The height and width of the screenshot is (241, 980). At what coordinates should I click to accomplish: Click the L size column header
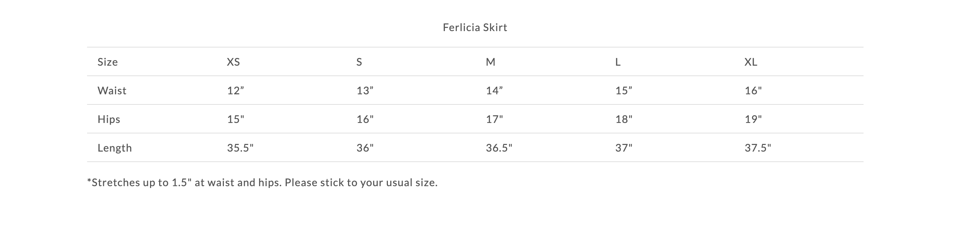[618, 62]
